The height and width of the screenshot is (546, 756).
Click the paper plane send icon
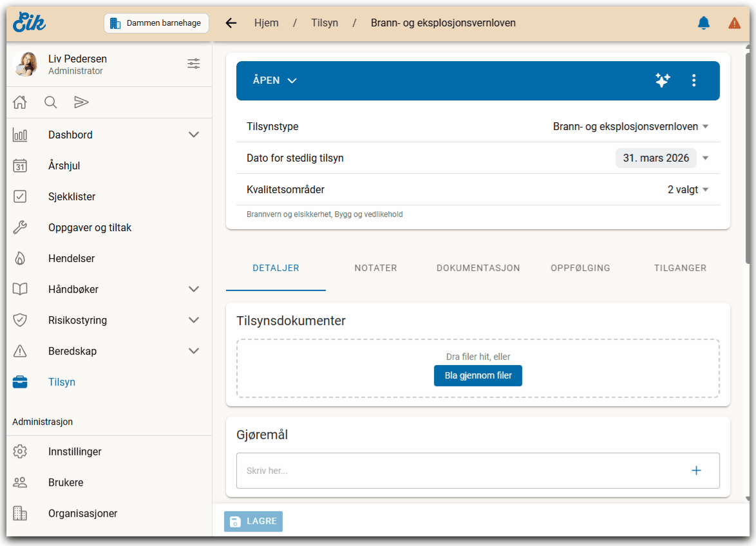pyautogui.click(x=80, y=102)
